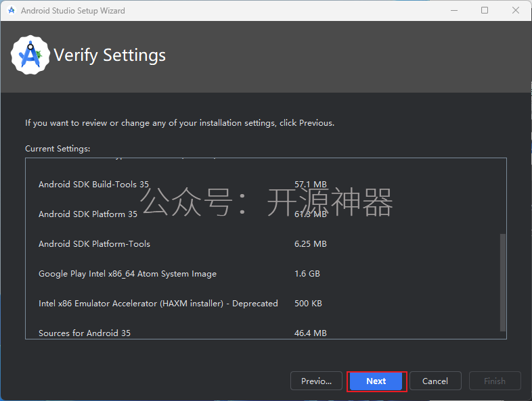Viewport: 532px width, 401px height.
Task: Click the 1.6 GB size value
Action: [307, 274]
